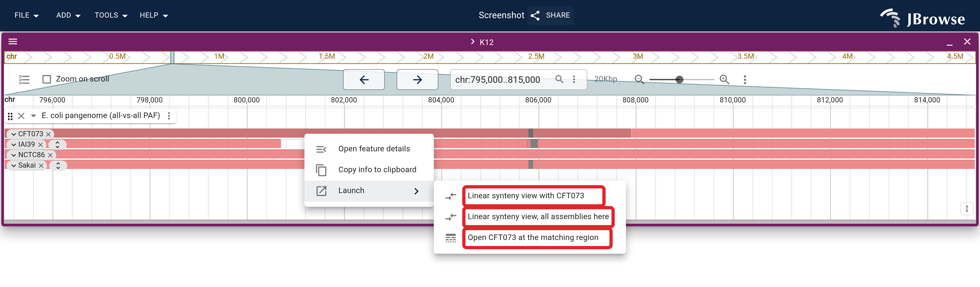Enable Zoom on scroll checkbox
Screen dimensions: 980x287
tap(47, 79)
